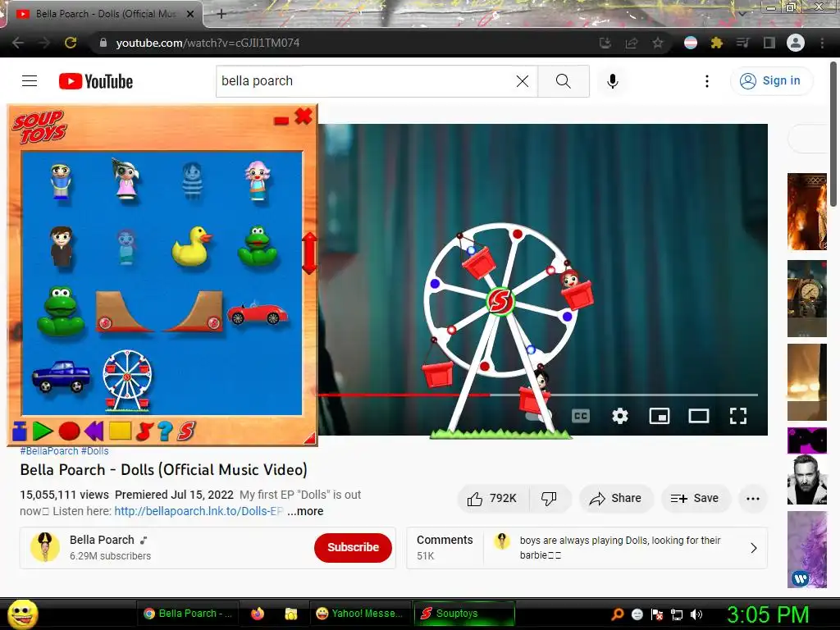This screenshot has height=630, width=840.
Task: Click the yellow stop square in Souptoys
Action: tap(120, 431)
